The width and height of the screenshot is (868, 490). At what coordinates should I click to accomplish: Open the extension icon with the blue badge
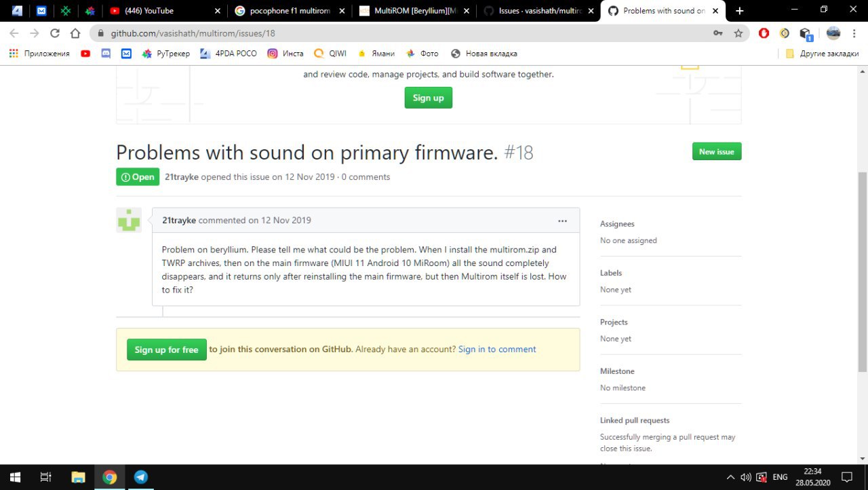[806, 33]
